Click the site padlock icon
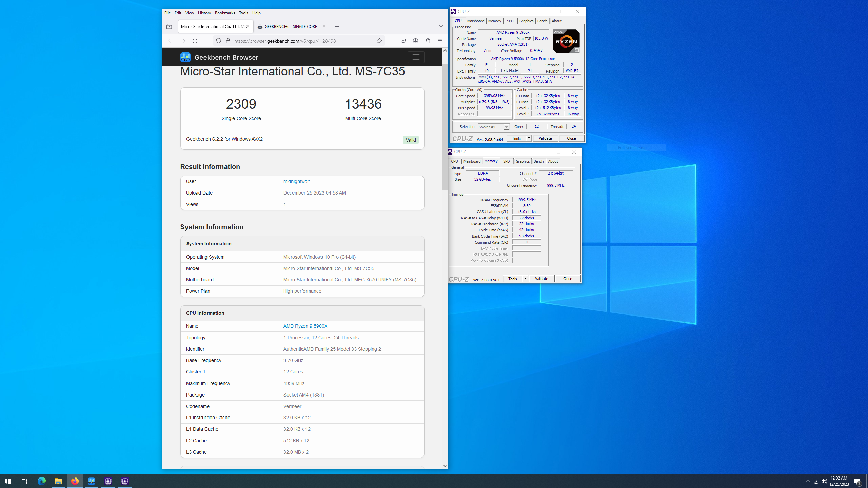Viewport: 868px width, 488px height. coord(228,41)
